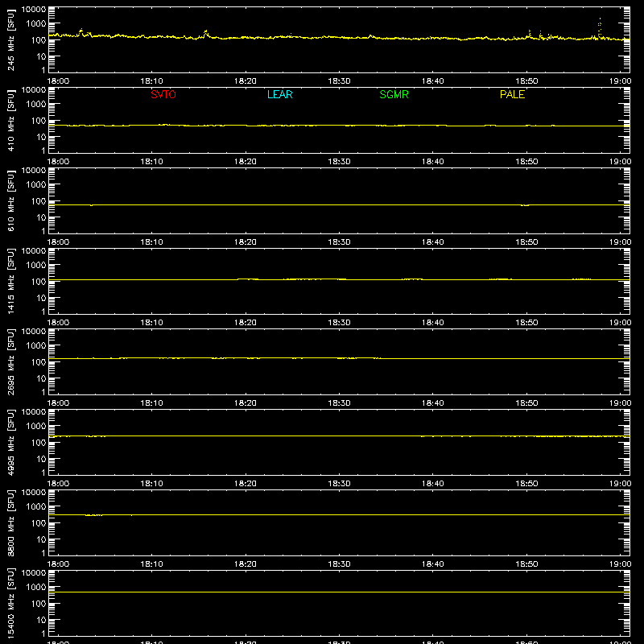Click the 100 tick of the 15400 MHz plot
The width and height of the screenshot is (644, 644).
39,604
